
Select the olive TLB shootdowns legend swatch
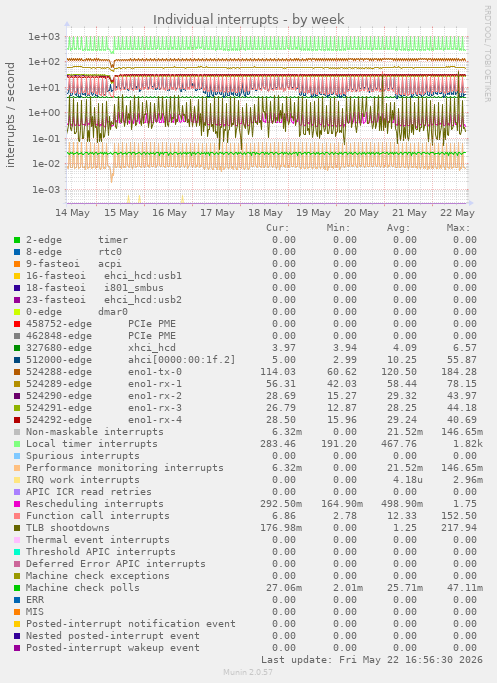(x=17, y=528)
